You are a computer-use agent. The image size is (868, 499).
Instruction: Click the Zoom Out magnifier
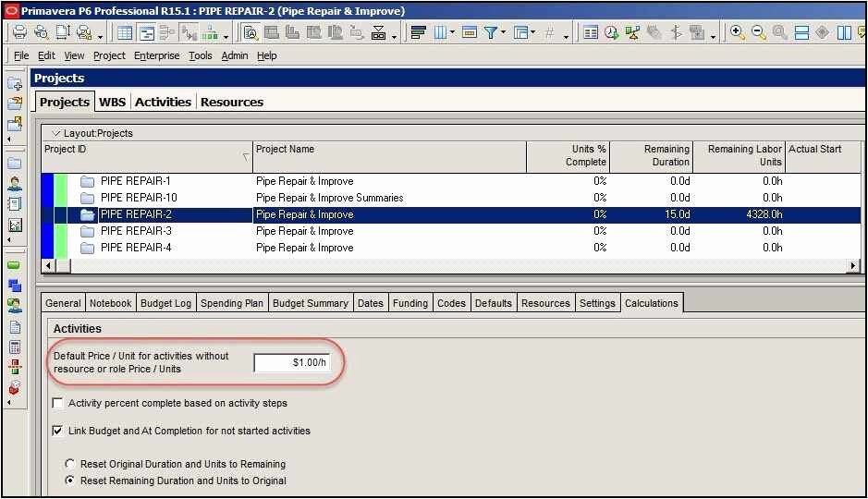coord(758,32)
